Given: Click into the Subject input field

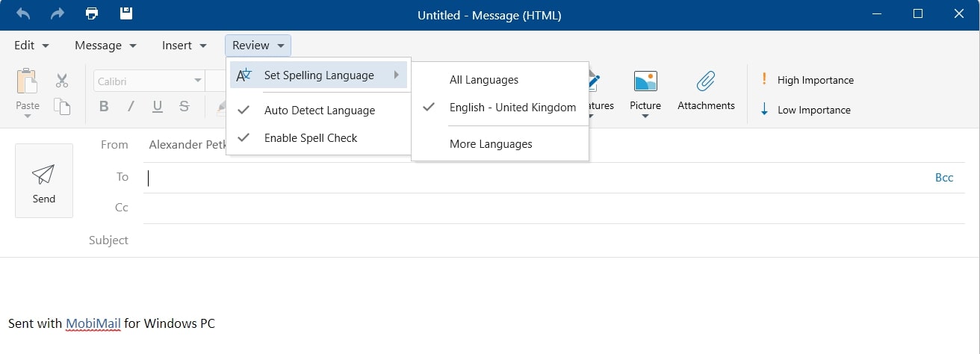Looking at the screenshot, I should coord(523,240).
